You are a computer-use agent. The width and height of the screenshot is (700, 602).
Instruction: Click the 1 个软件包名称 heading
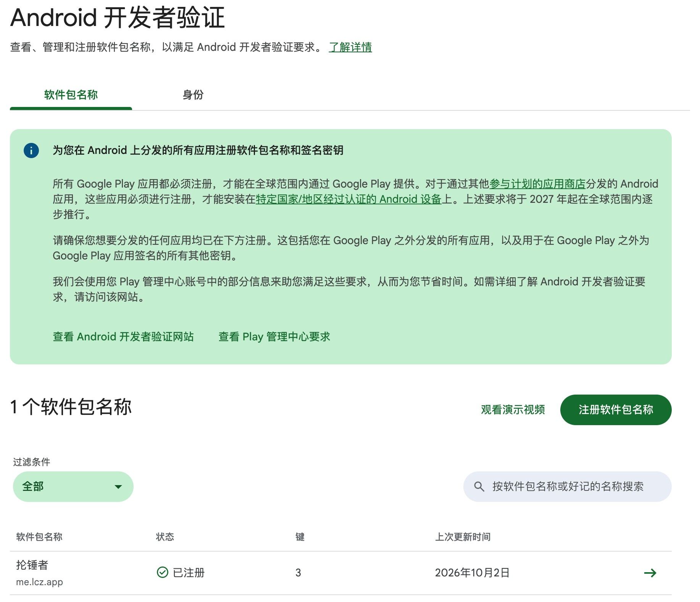pos(71,407)
